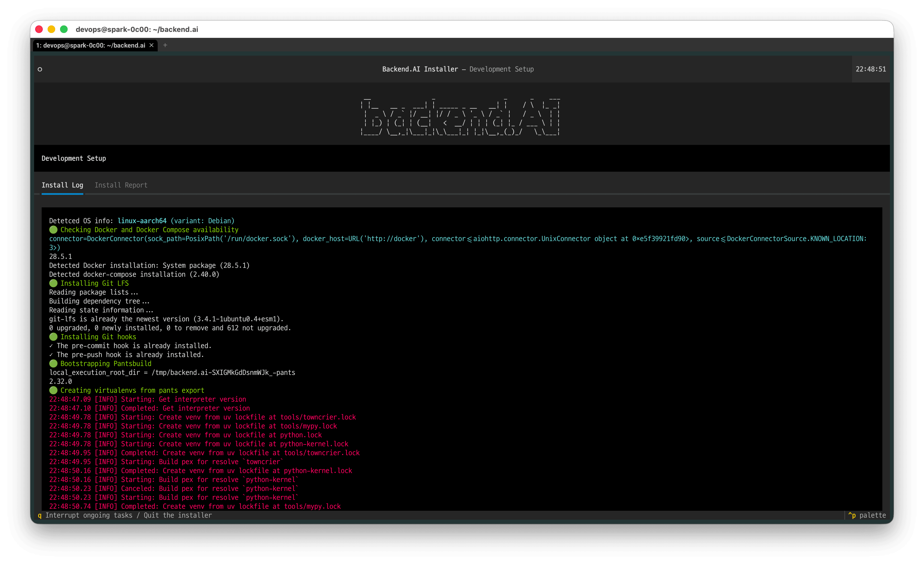Click green dot beside 'Bootstrapping Pantsbuild'
The width and height of the screenshot is (924, 564).
click(x=53, y=363)
